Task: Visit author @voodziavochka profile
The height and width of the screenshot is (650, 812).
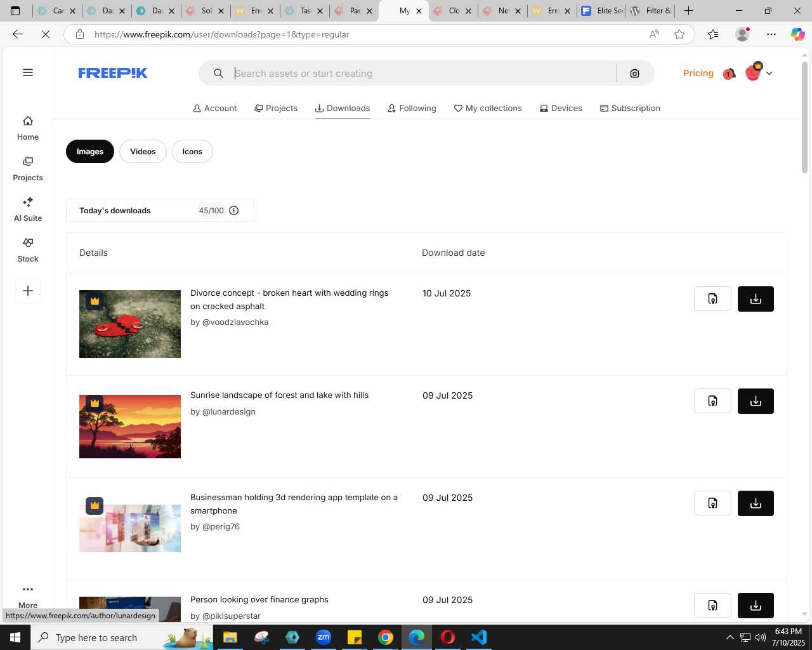Action: (235, 322)
